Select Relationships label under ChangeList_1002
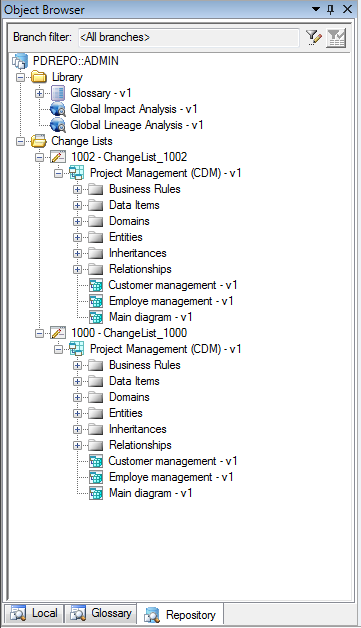361x628 pixels. point(140,269)
